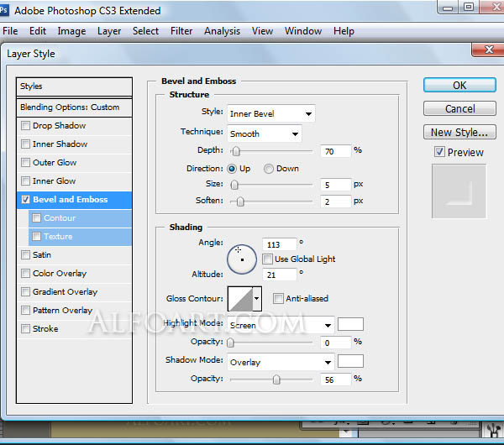This screenshot has width=504, height=445.
Task: Enable the Outer Glow checkbox
Action: click(25, 162)
